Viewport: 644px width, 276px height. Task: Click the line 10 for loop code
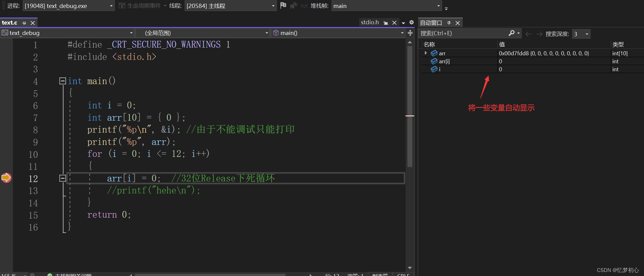tap(148, 154)
